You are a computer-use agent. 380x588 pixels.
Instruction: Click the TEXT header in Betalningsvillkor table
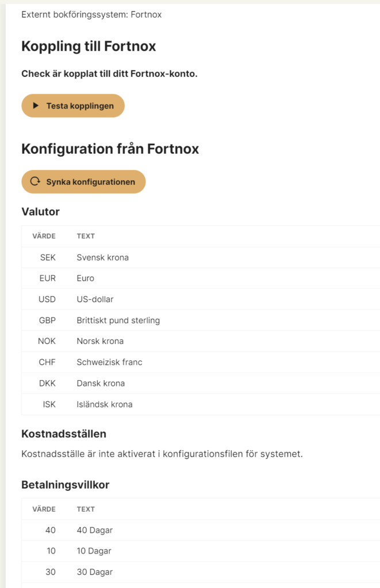[x=86, y=509]
